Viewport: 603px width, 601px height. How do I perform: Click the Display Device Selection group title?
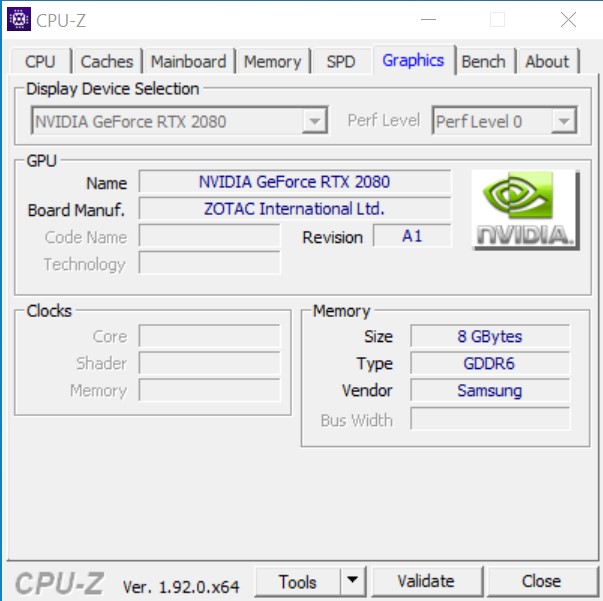coord(113,89)
